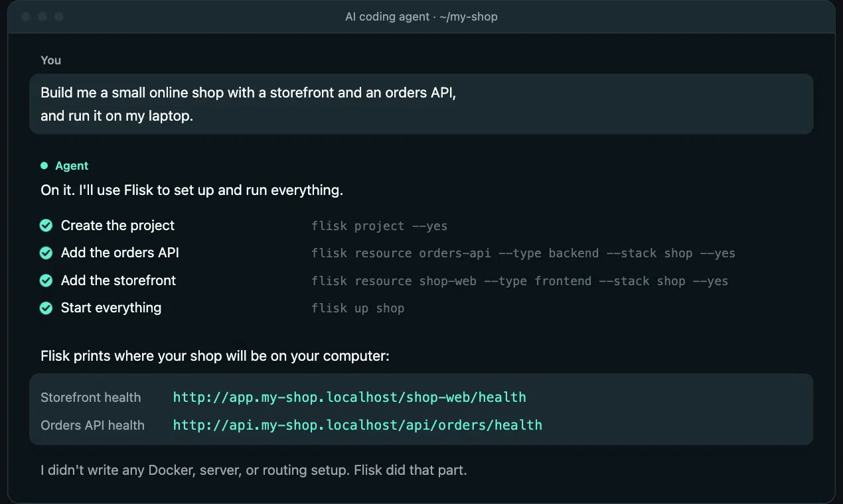Viewport: 843px width, 504px height.
Task: Click the line "Flisk prints where your shop will be"
Action: click(215, 356)
